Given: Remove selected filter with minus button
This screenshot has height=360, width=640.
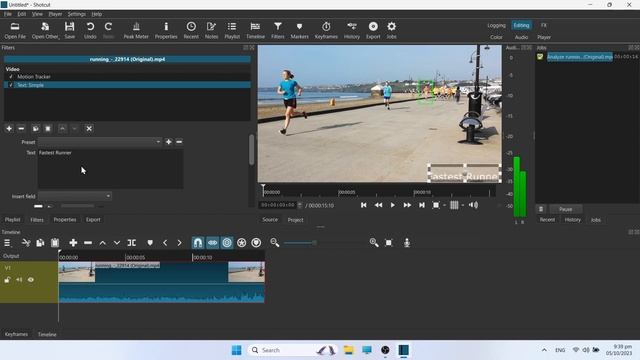Looking at the screenshot, I should (21, 129).
